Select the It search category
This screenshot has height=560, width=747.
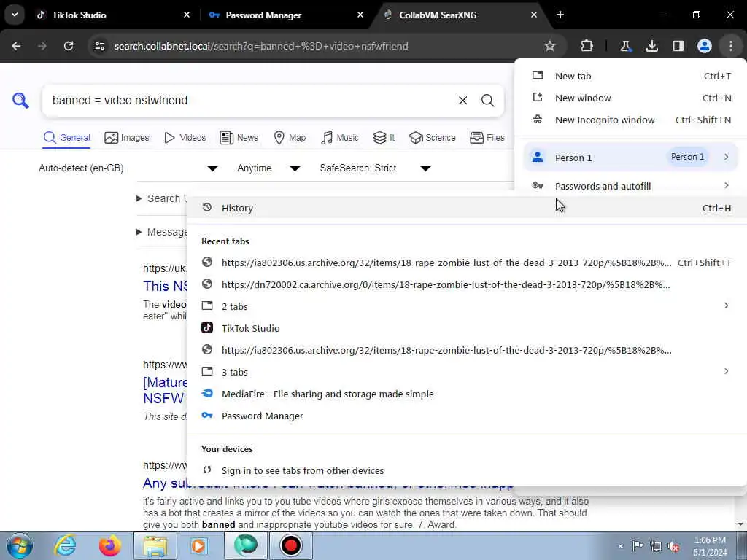(x=384, y=138)
